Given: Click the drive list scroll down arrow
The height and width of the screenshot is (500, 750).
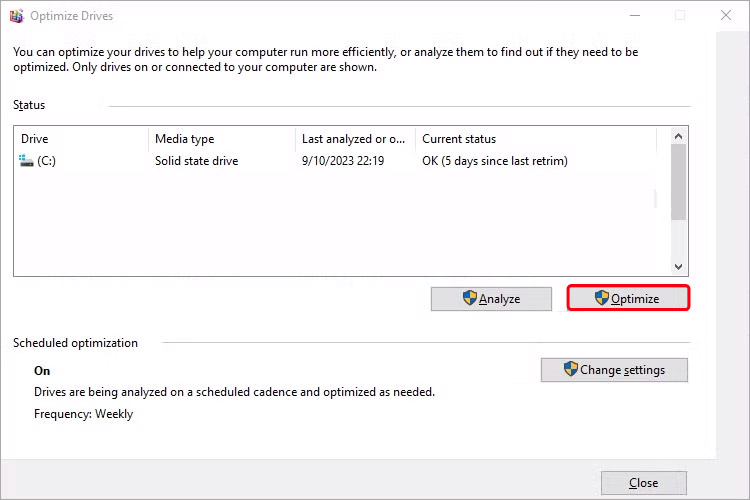Looking at the screenshot, I should coord(678,267).
